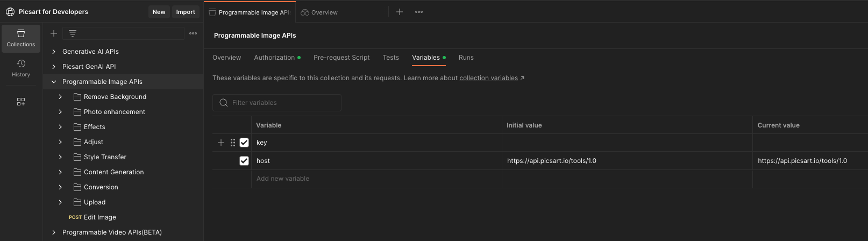Switch to the Overview sub-tab
The image size is (868, 241).
point(226,58)
